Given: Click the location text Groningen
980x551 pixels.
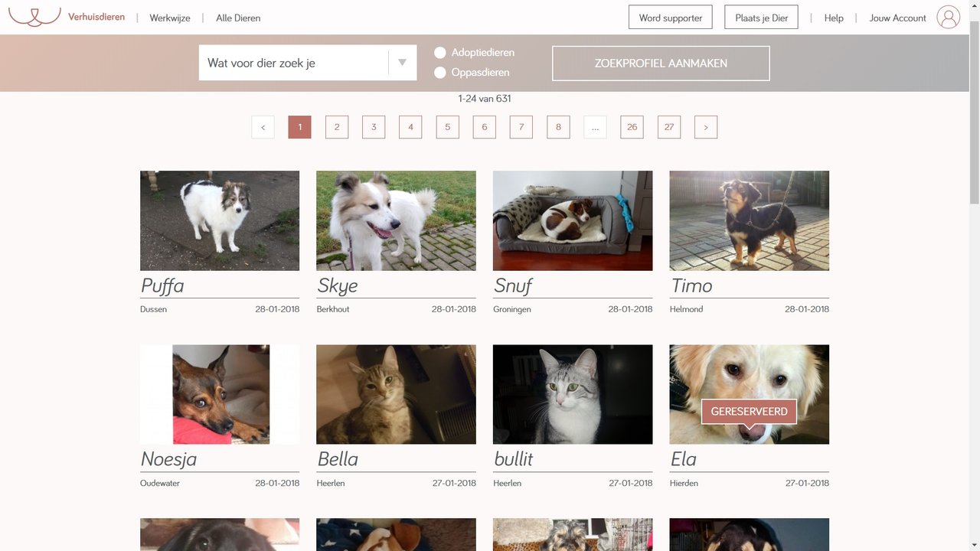Looking at the screenshot, I should (512, 309).
